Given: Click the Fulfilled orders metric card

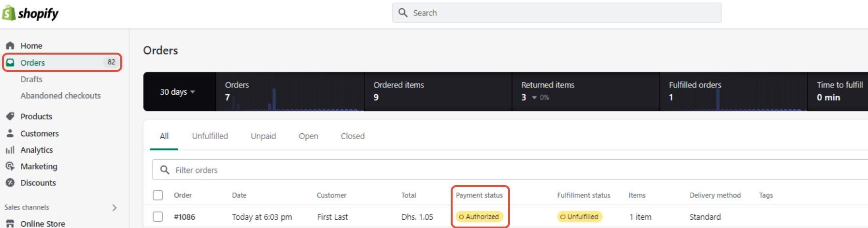Looking at the screenshot, I should tap(734, 92).
